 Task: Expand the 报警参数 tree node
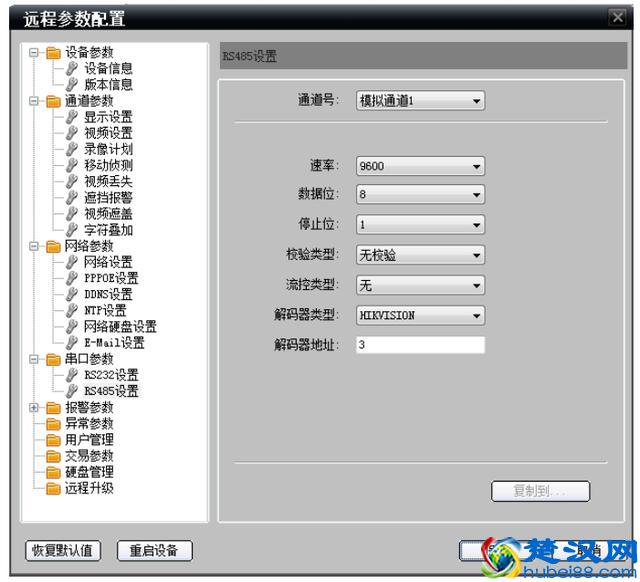[x=34, y=408]
